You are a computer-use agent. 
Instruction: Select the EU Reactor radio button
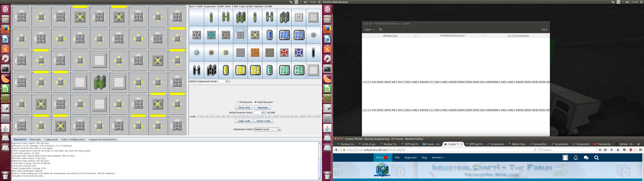[238, 102]
